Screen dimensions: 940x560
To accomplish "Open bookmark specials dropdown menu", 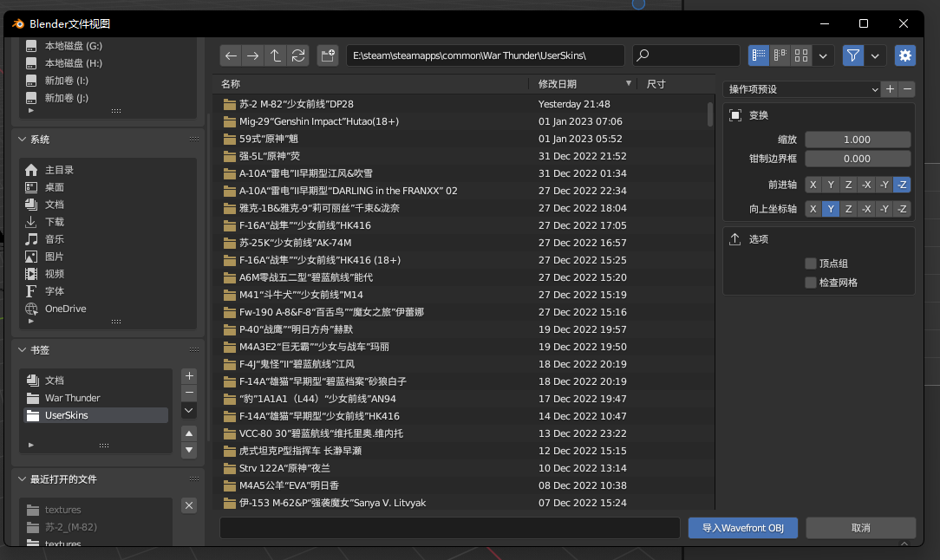I will click(x=189, y=411).
